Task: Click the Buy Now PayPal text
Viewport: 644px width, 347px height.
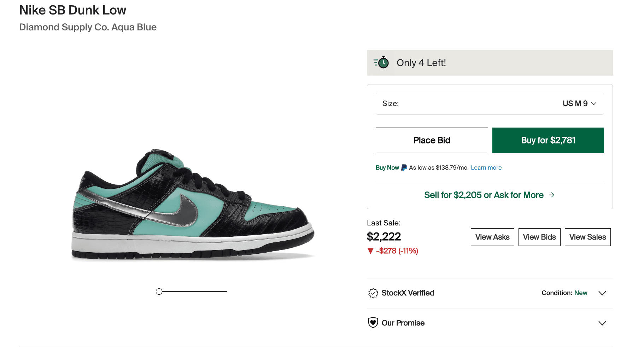Action: tap(387, 168)
